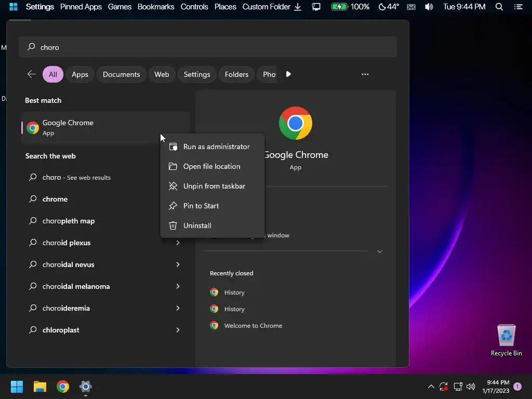Open first recently closed History item

[x=228, y=292]
